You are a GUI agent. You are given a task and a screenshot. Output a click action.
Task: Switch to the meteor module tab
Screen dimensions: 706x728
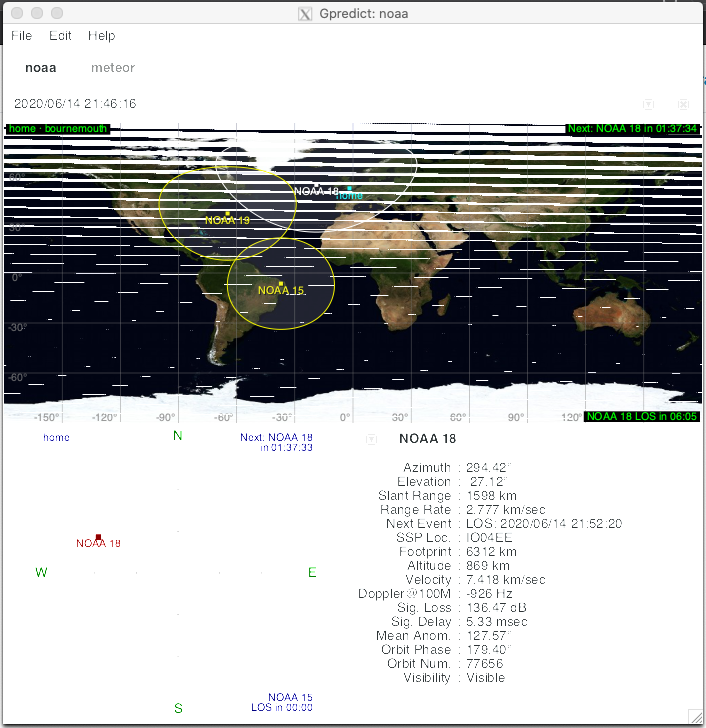113,68
